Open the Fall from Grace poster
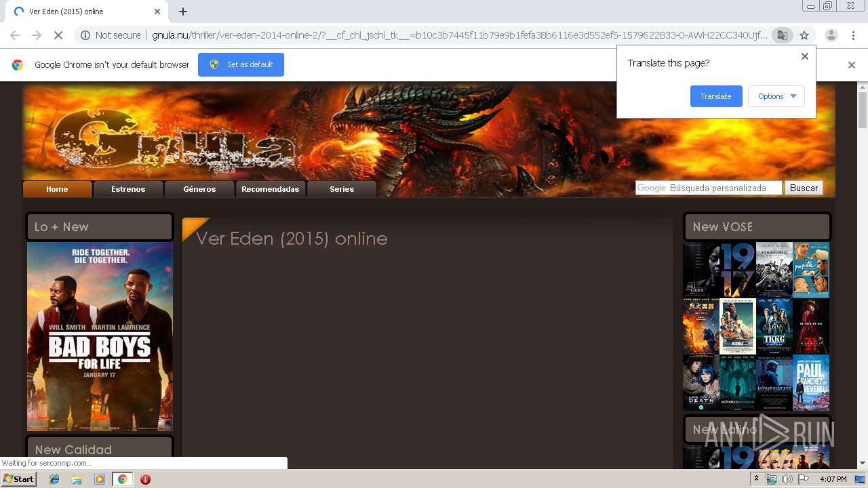This screenshot has width=868, height=488. coord(701,270)
